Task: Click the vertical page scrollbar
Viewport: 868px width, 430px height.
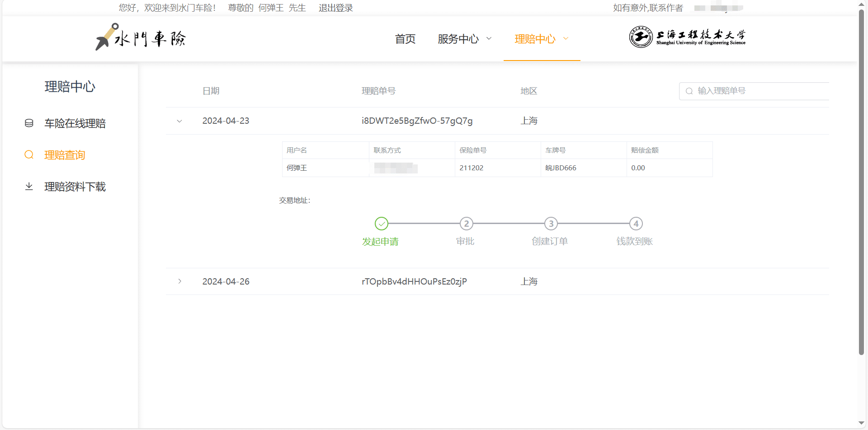Action: point(861,181)
